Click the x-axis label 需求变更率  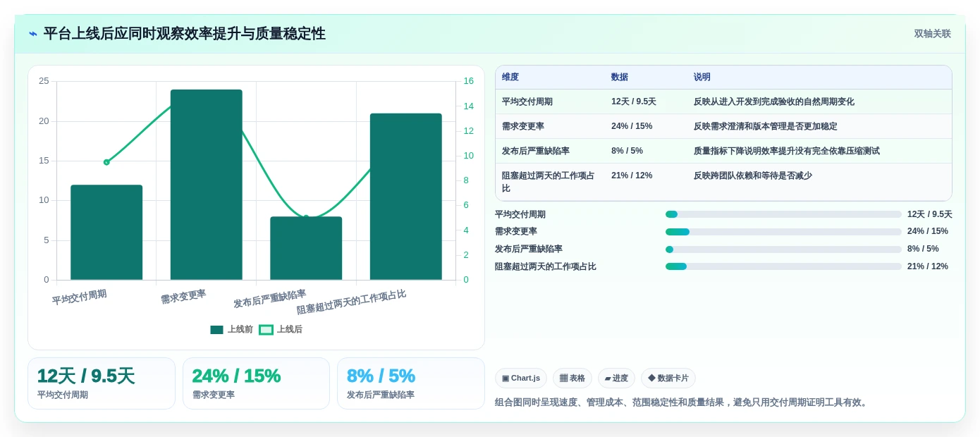pyautogui.click(x=183, y=297)
